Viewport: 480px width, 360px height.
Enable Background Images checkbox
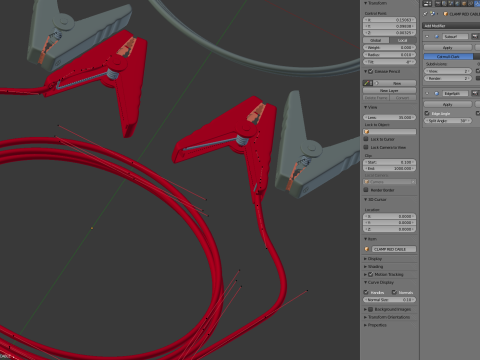370,309
